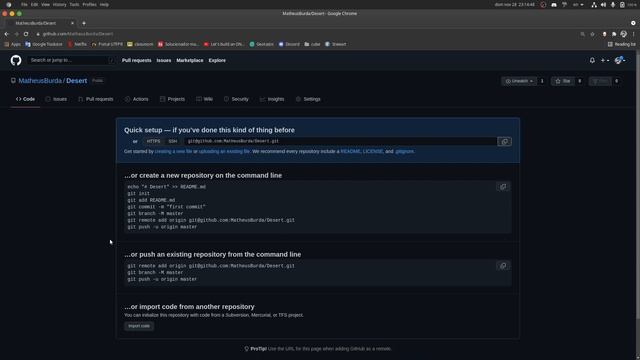Click the system volume icon
Image resolution: width=640 pixels, height=360 pixels.
pos(603,4)
